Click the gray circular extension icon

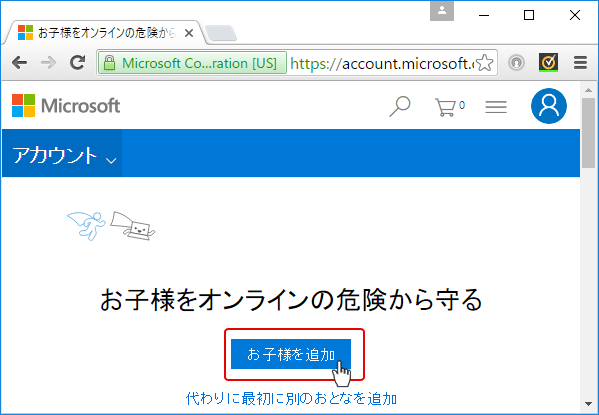(x=516, y=62)
